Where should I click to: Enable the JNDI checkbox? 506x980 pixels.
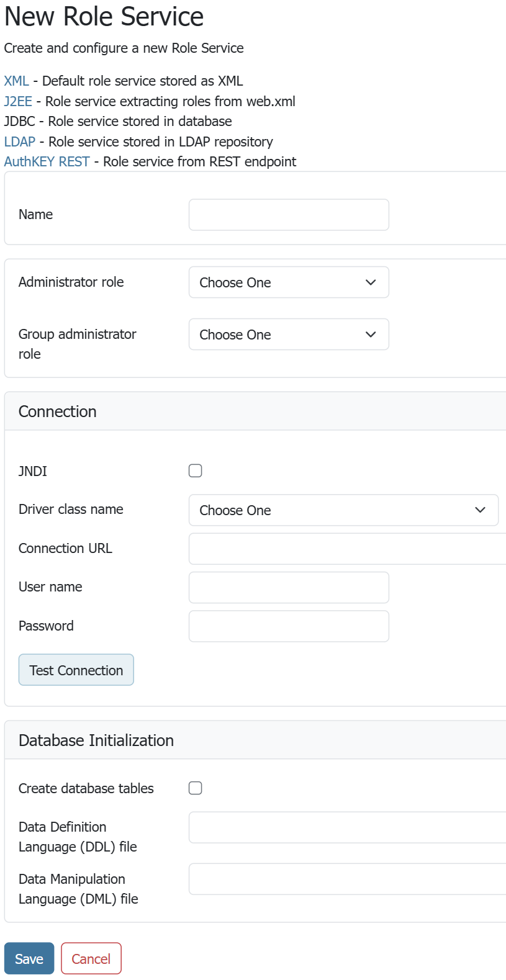[x=196, y=471]
